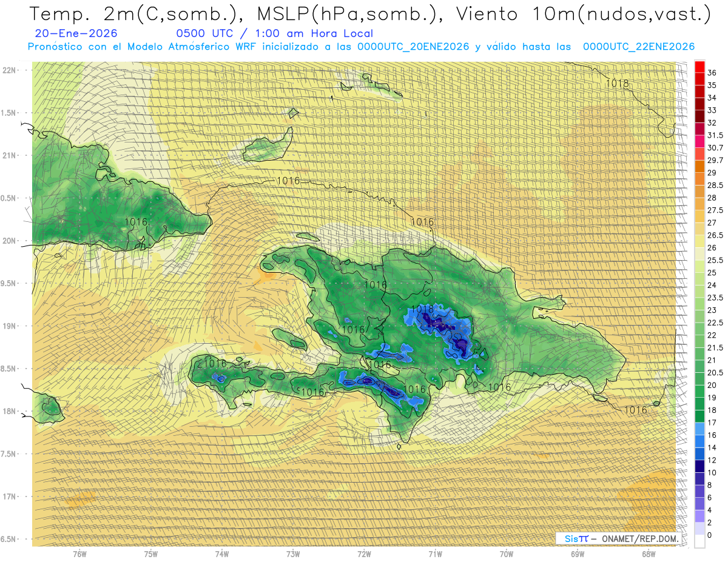This screenshot has width=728, height=562.
Task: Select the '14' colorbar value
Action: click(712, 447)
